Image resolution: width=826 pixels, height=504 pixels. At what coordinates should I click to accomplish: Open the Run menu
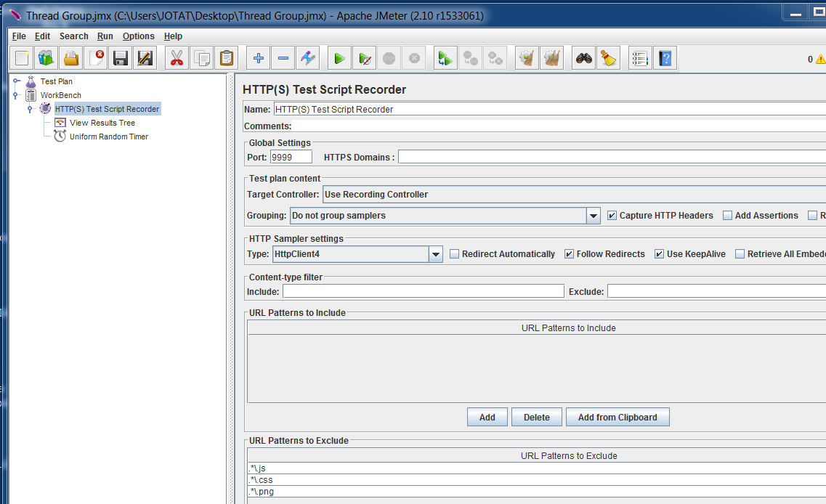coord(105,36)
